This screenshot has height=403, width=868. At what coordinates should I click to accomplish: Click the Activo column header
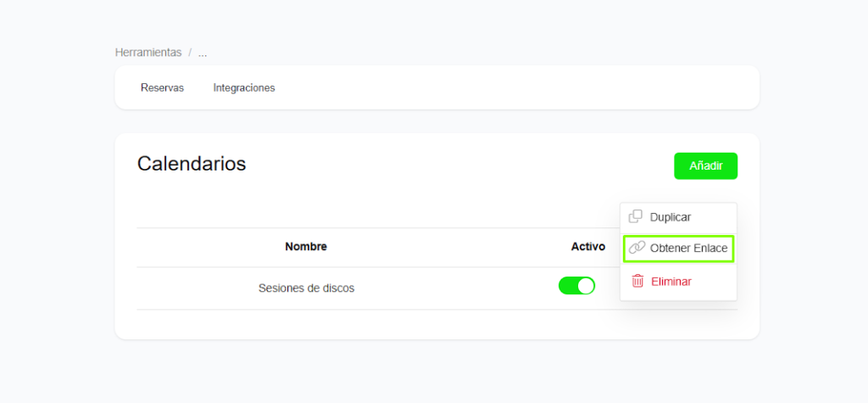click(x=588, y=247)
